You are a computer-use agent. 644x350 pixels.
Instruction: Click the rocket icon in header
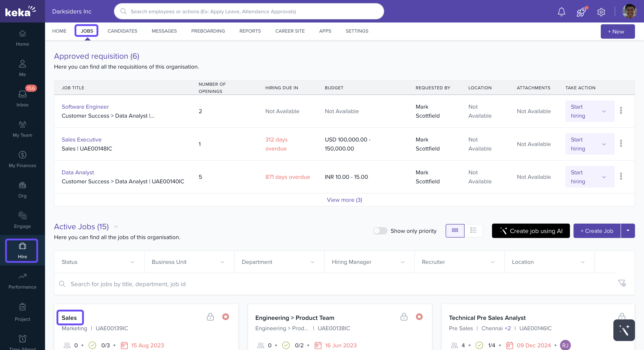click(581, 11)
